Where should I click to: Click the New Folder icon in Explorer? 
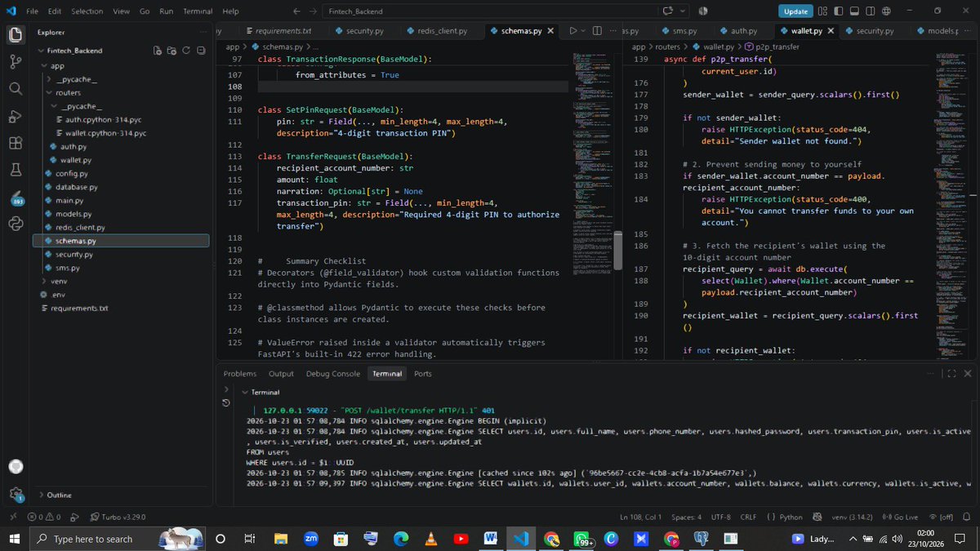point(171,51)
